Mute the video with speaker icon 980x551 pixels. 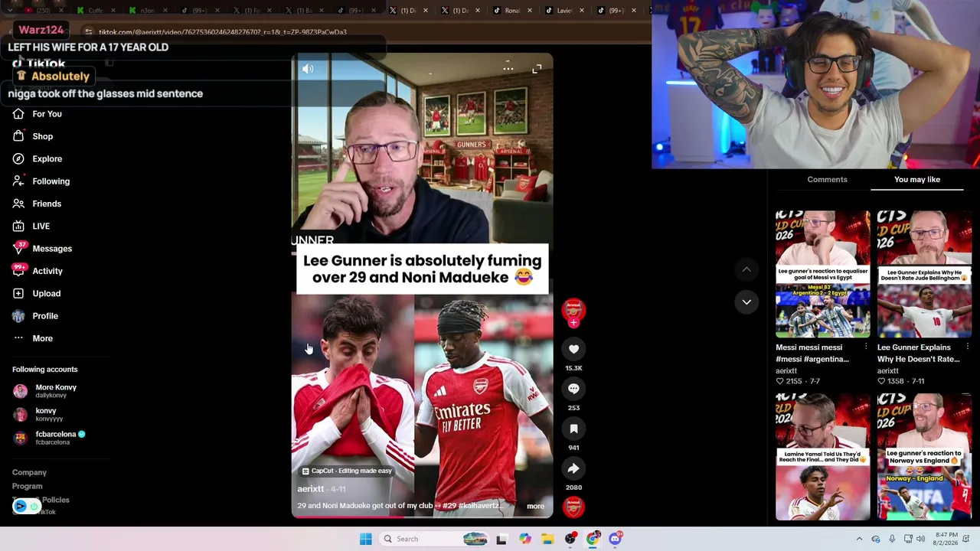308,69
